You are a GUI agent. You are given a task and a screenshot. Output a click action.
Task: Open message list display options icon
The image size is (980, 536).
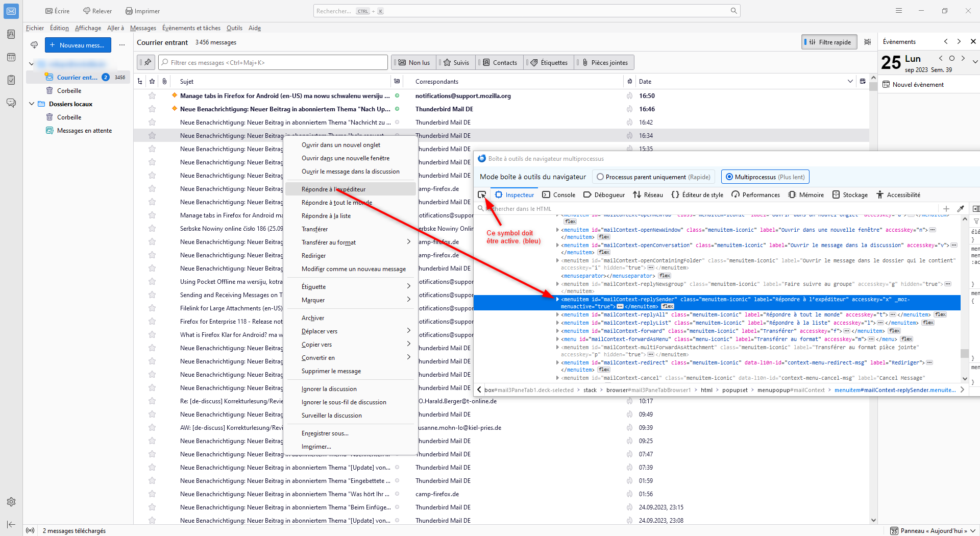867,42
